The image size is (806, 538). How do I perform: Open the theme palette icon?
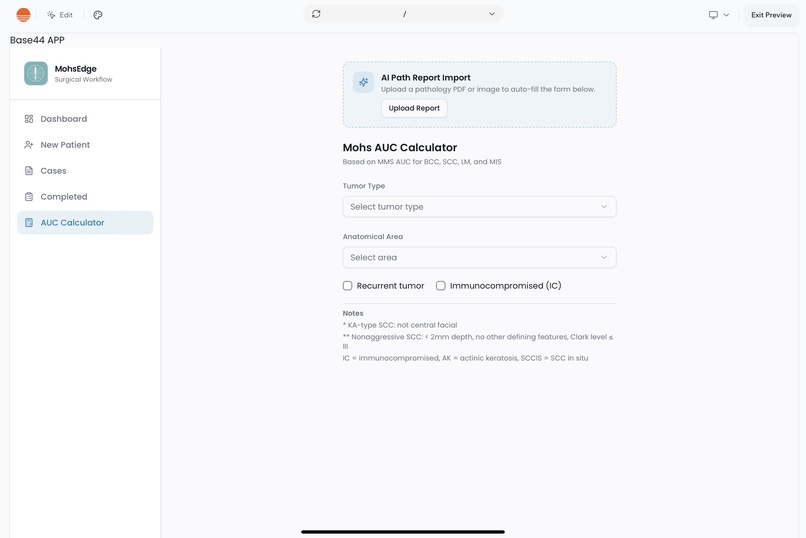pos(98,15)
